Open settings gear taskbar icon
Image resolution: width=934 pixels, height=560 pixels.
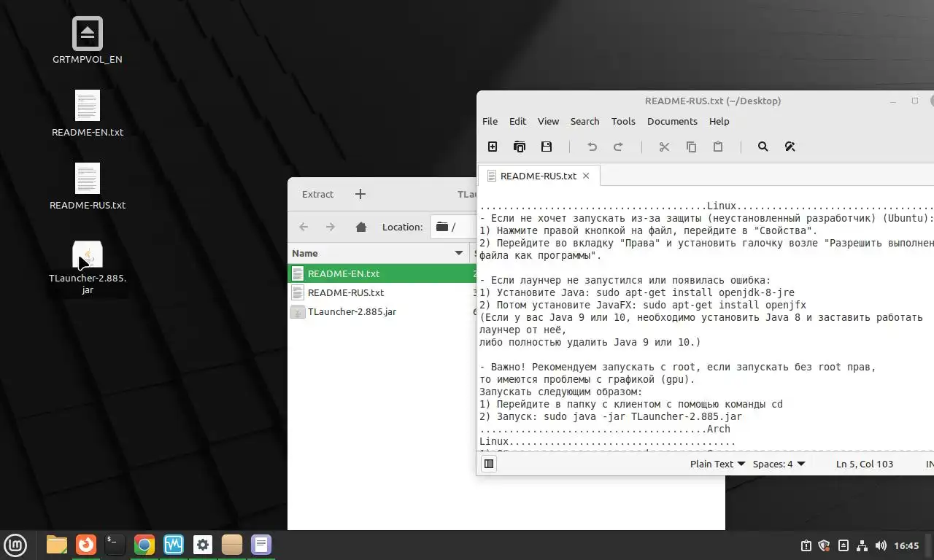pyautogui.click(x=203, y=545)
